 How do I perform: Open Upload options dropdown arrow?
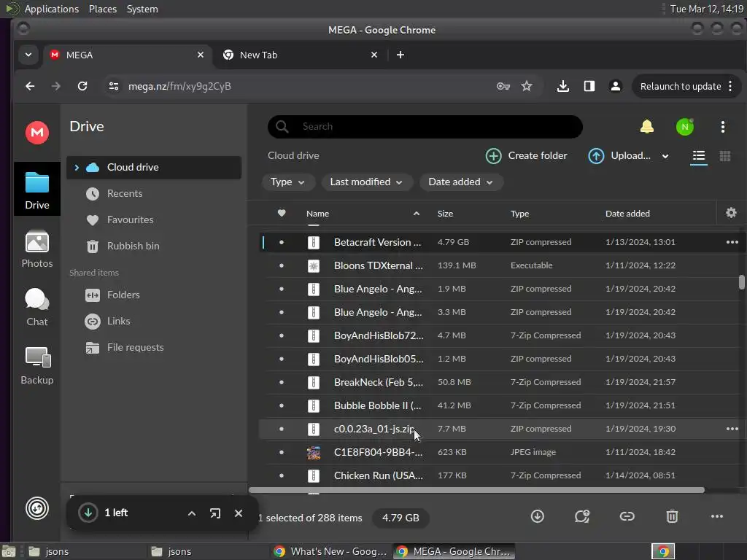pos(665,156)
